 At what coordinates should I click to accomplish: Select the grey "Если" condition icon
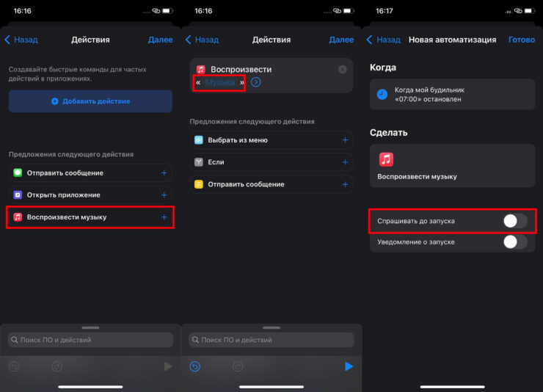199,162
